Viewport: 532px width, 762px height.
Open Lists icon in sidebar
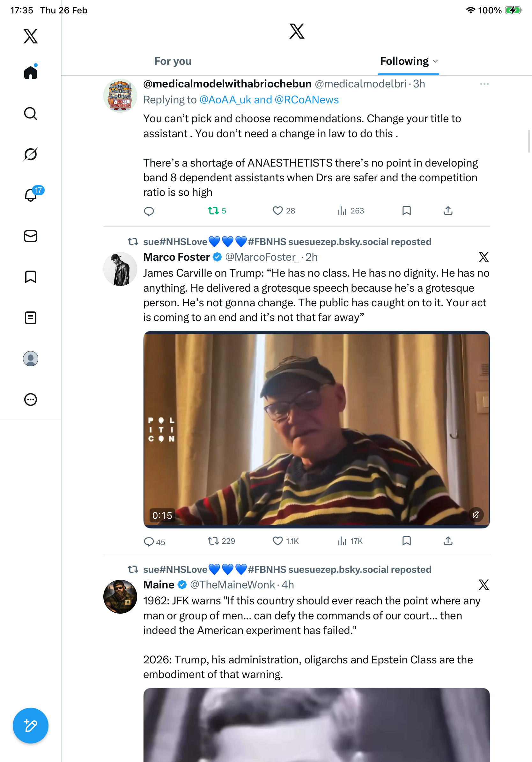[31, 317]
